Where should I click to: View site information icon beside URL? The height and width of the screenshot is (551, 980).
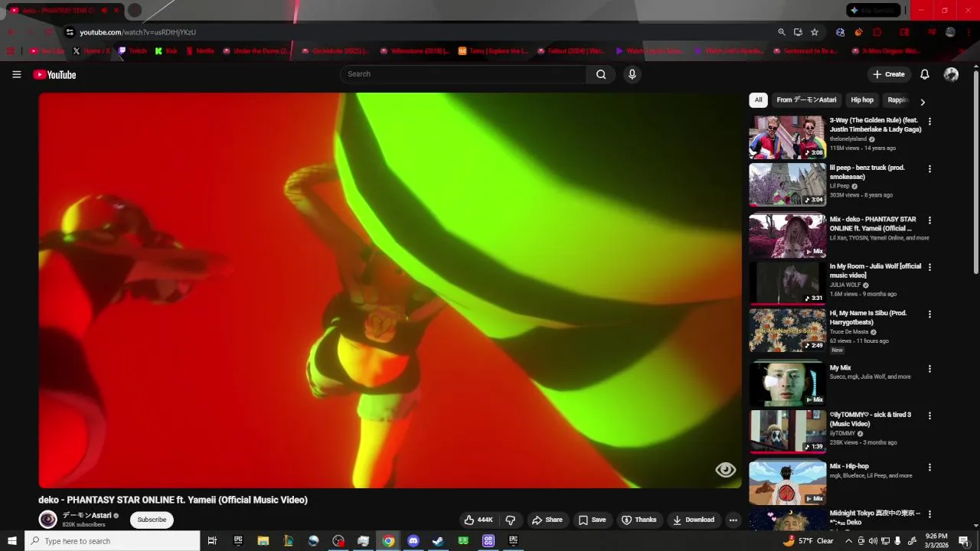[x=70, y=32]
